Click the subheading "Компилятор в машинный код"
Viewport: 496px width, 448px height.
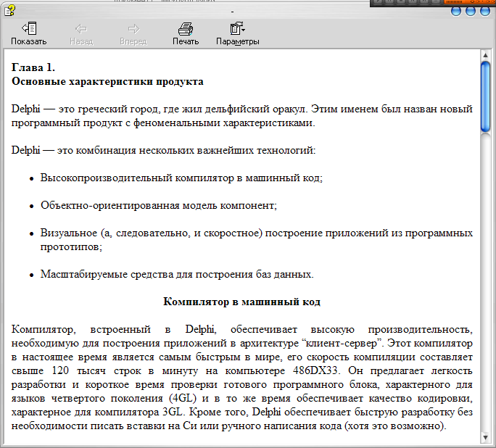pyautogui.click(x=242, y=302)
